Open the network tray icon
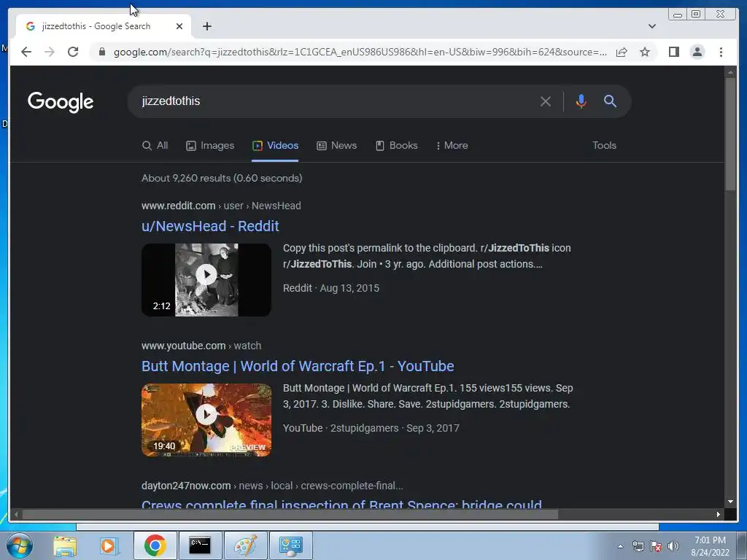747x560 pixels. point(638,546)
